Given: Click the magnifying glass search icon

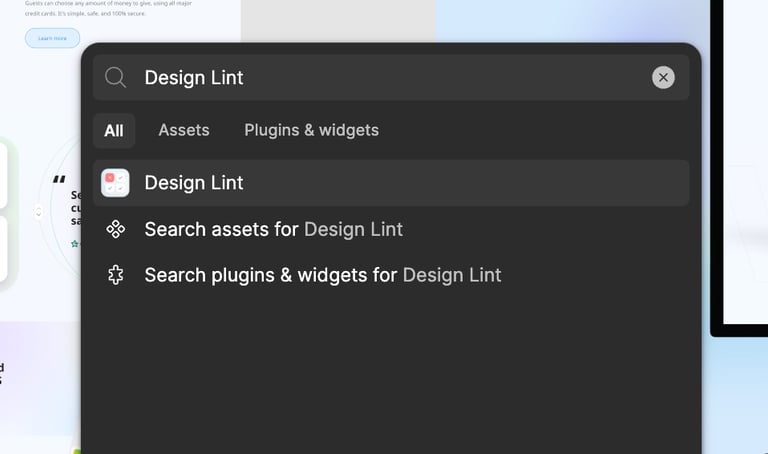Looking at the screenshot, I should pyautogui.click(x=116, y=77).
